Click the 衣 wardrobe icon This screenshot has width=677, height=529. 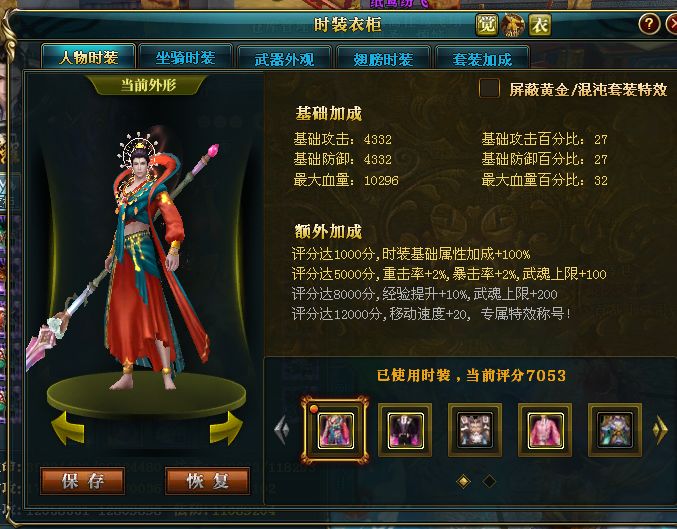click(x=540, y=25)
